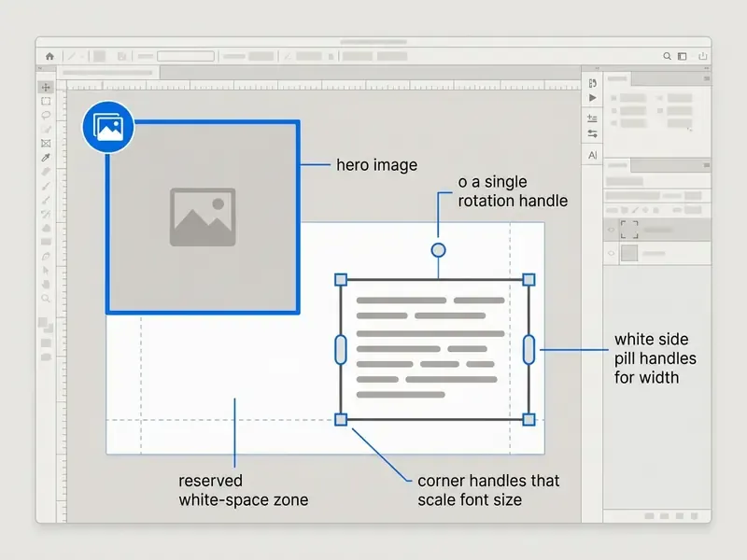Collapse the right panel dock double-arrow
Image resolution: width=747 pixels, height=560 pixels.
[707, 68]
